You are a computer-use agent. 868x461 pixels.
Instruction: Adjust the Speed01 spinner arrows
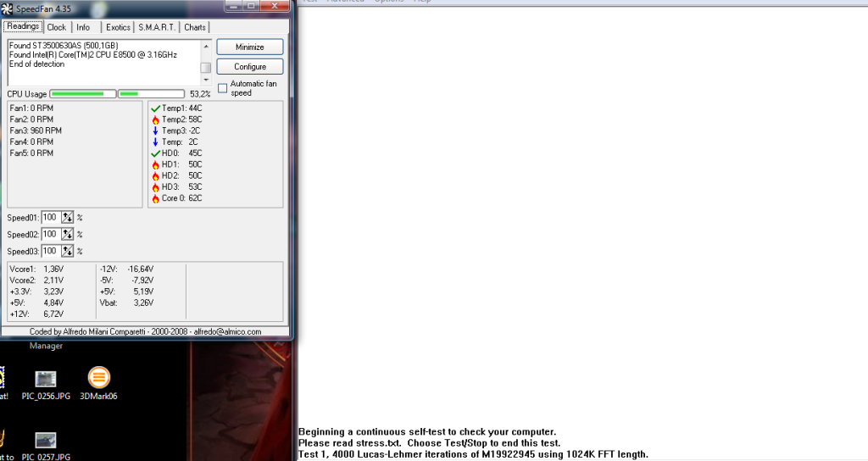[67, 218]
